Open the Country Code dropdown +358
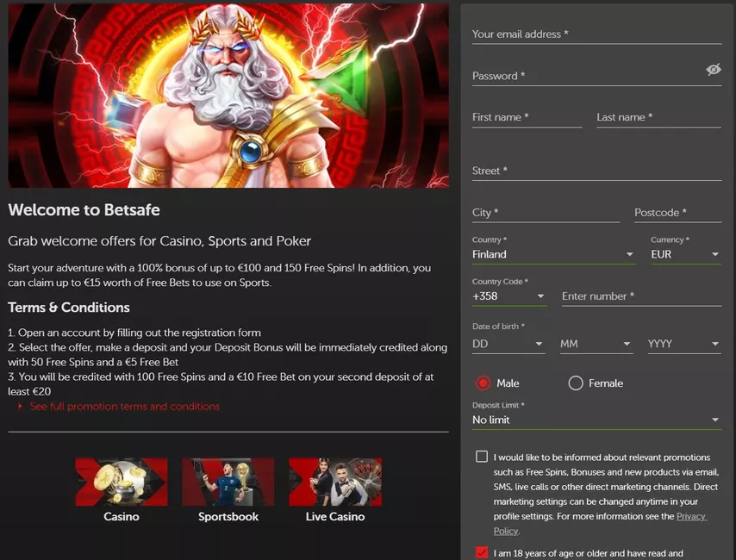 (x=509, y=296)
